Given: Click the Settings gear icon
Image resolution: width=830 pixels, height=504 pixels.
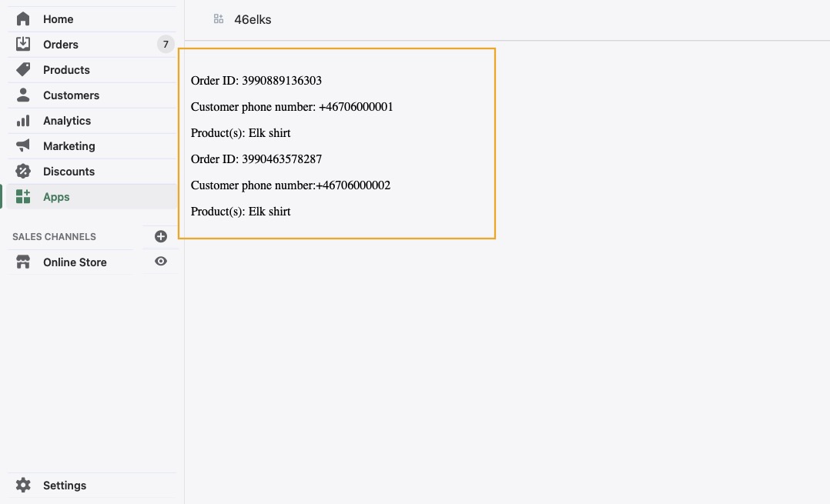Looking at the screenshot, I should pyautogui.click(x=23, y=486).
